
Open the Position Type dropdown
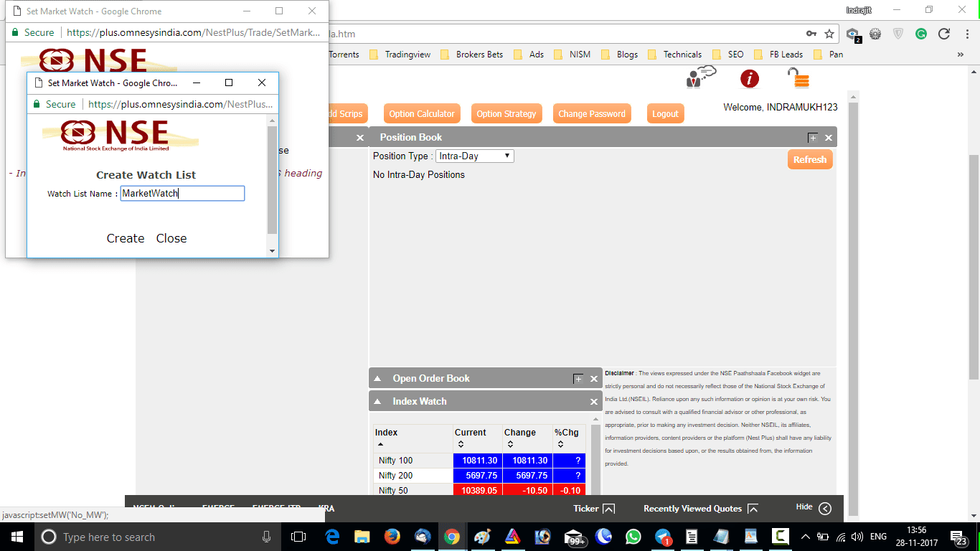click(x=475, y=156)
